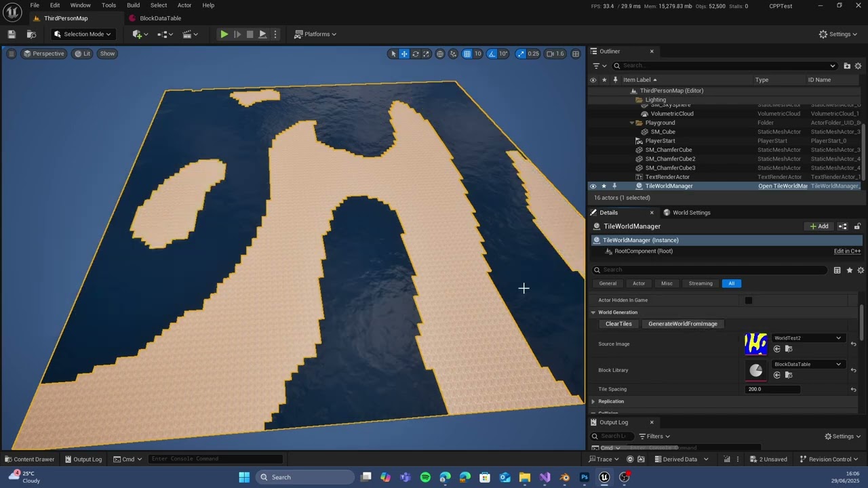Open the grid snap size 10 dropdown
868x488 pixels.
pos(478,54)
